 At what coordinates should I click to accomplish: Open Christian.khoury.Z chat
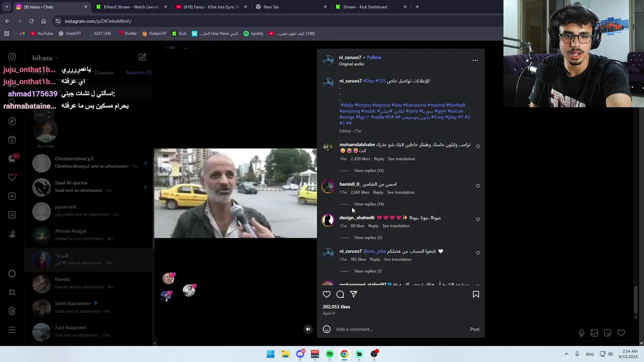pos(89,163)
